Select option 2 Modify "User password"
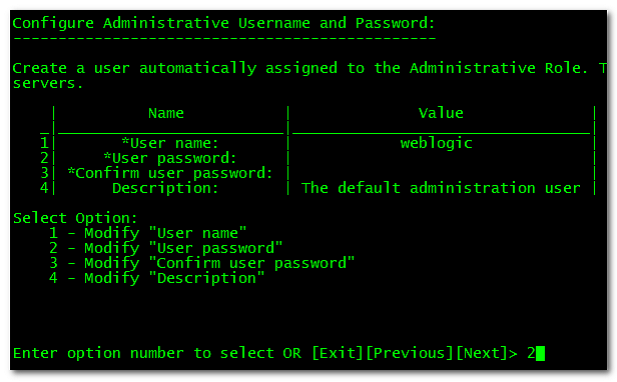 coord(166,248)
